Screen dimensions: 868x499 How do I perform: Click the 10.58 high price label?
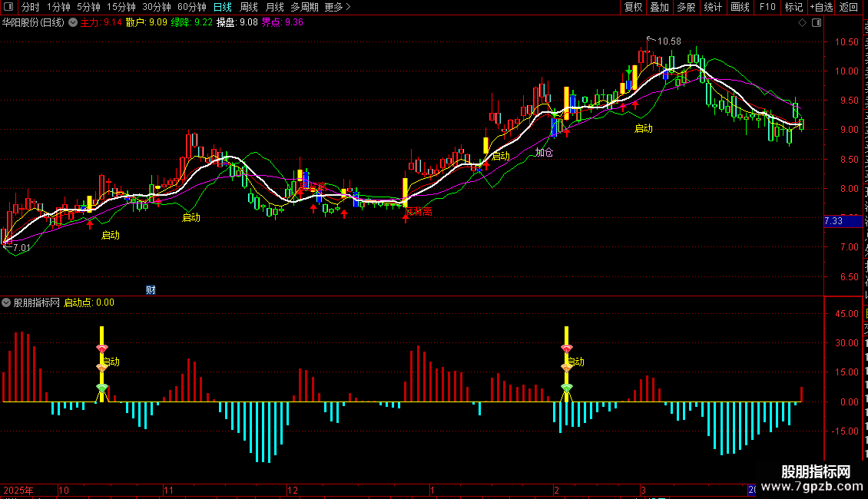669,41
